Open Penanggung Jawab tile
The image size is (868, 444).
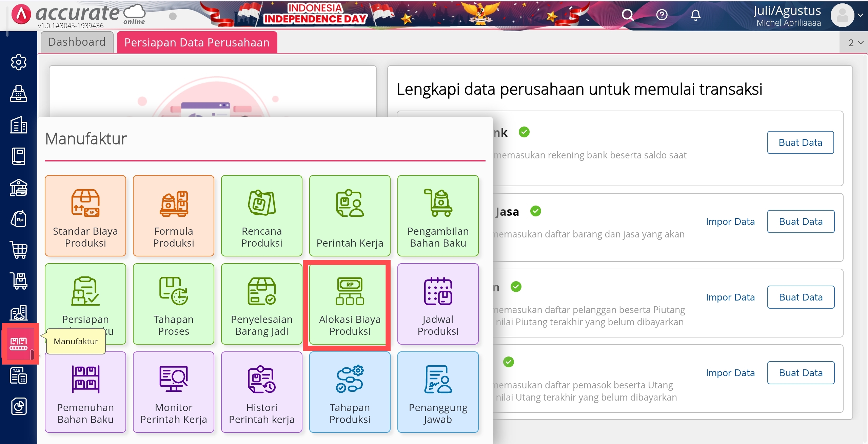(x=438, y=392)
